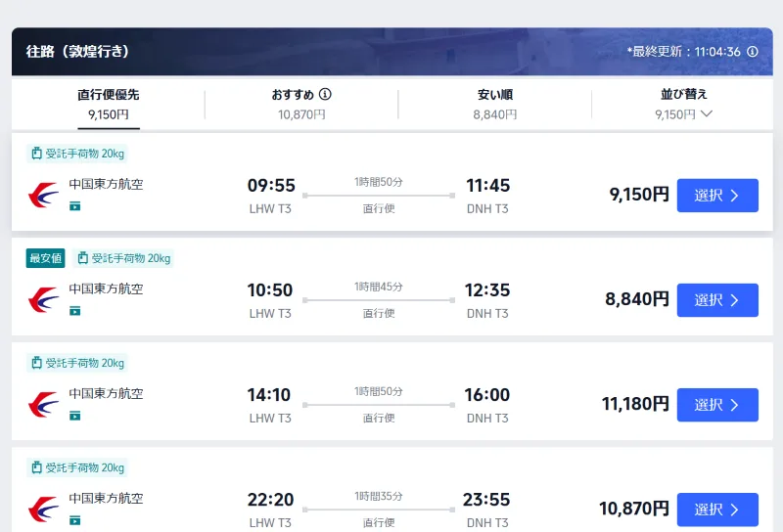Click the 最安値 badge on 10:50 flight
The image size is (783, 532).
point(46,258)
